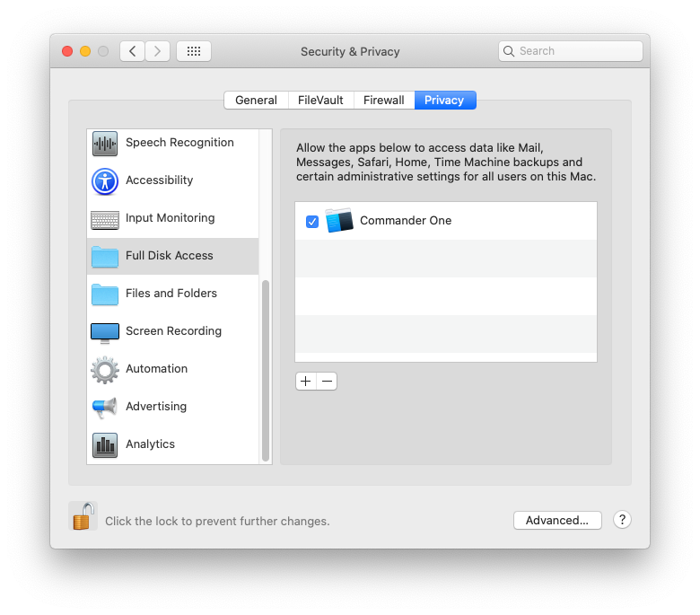
Task: Click the Advertising megaphone icon
Action: (105, 408)
